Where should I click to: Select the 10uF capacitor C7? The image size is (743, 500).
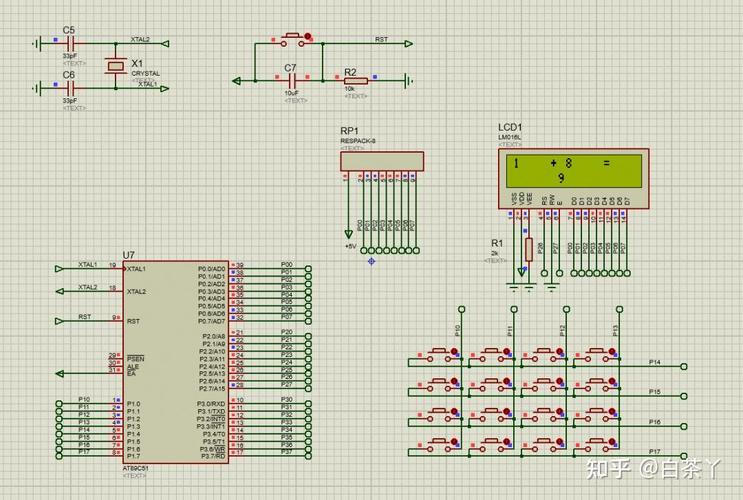click(x=290, y=81)
